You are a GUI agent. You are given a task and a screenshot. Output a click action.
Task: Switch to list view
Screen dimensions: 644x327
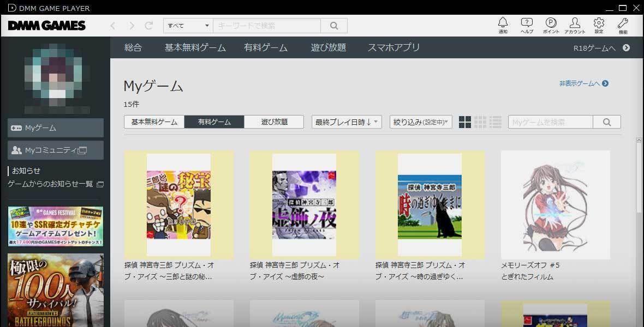(496, 122)
